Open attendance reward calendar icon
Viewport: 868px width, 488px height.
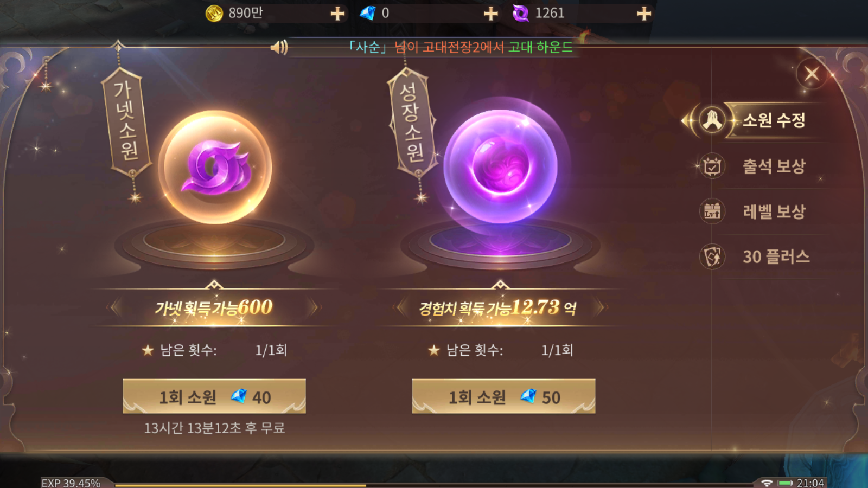coord(712,166)
